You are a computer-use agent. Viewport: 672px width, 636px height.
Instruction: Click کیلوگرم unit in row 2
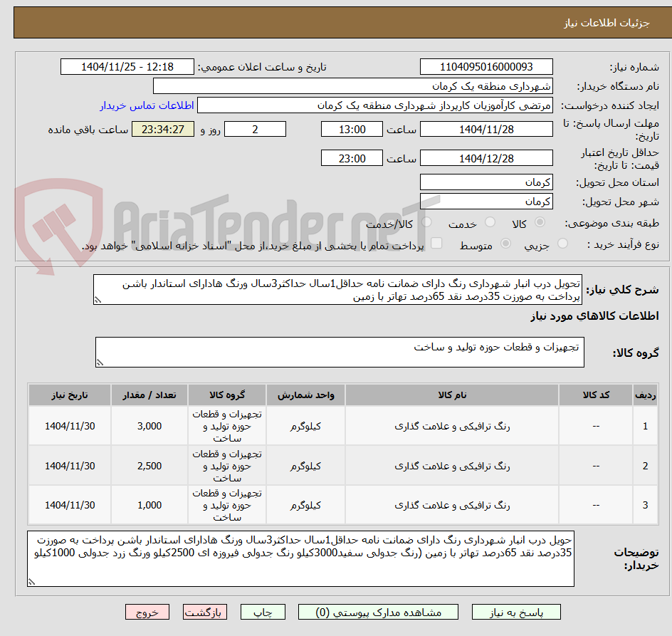305,466
